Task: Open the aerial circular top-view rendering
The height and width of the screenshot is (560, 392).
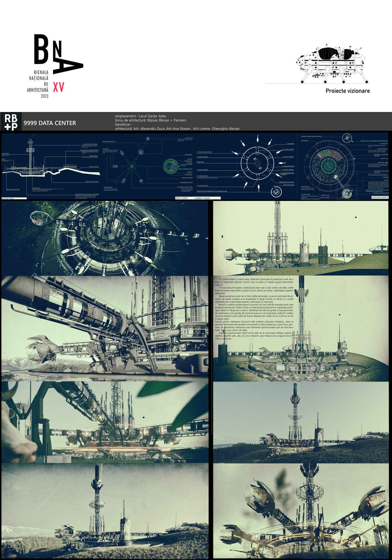Action: click(x=105, y=238)
